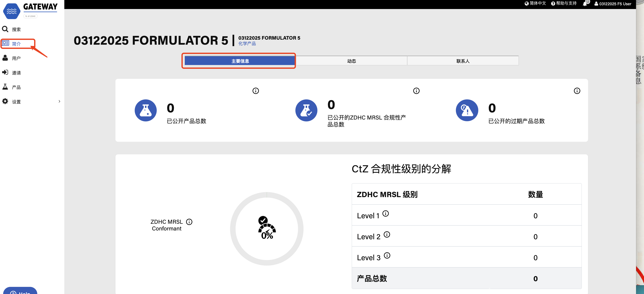The image size is (644, 294).
Task: Open search via magnifier icon
Action: click(5, 29)
